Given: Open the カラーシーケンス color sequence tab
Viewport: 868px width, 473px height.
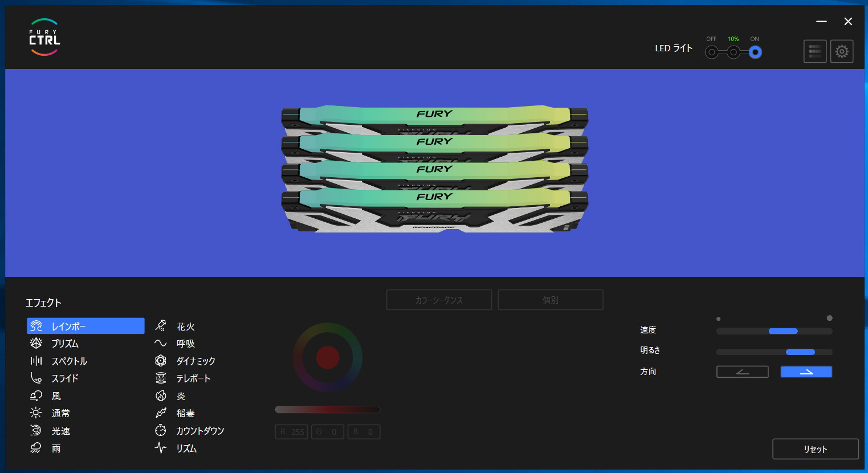Looking at the screenshot, I should pos(439,300).
